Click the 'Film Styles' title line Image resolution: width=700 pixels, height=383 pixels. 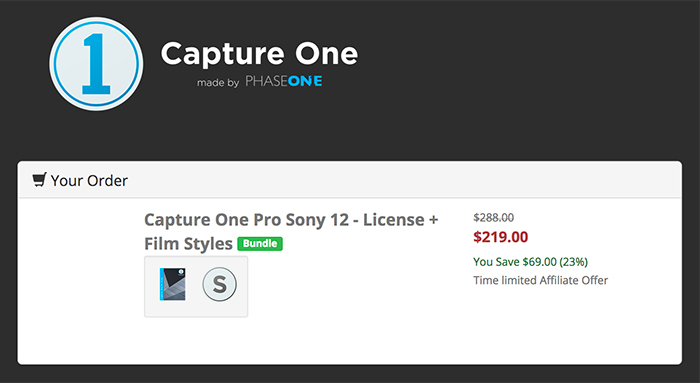click(x=188, y=244)
